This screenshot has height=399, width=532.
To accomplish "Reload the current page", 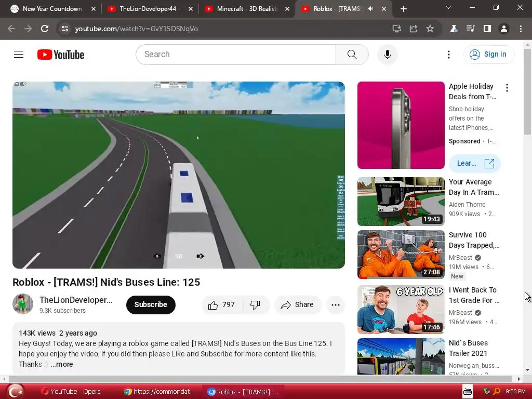I will [45, 29].
